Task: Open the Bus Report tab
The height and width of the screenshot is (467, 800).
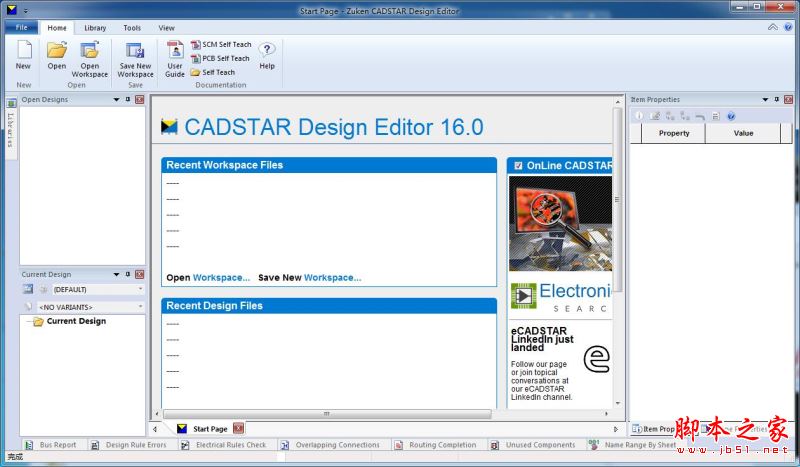Action: coord(51,445)
